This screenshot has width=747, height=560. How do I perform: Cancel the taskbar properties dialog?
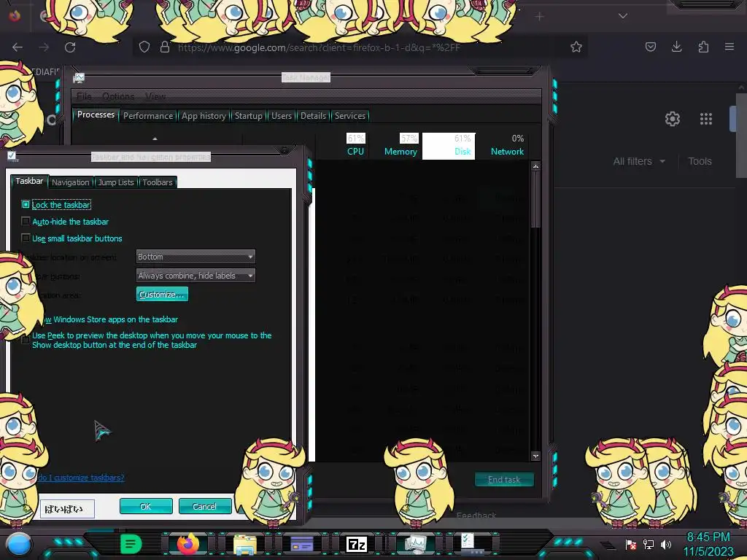pyautogui.click(x=205, y=506)
